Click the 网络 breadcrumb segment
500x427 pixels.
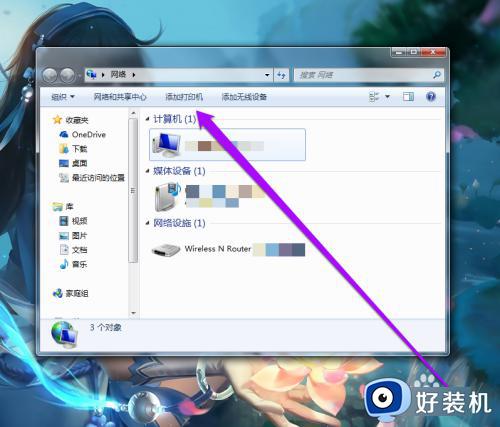click(x=118, y=74)
